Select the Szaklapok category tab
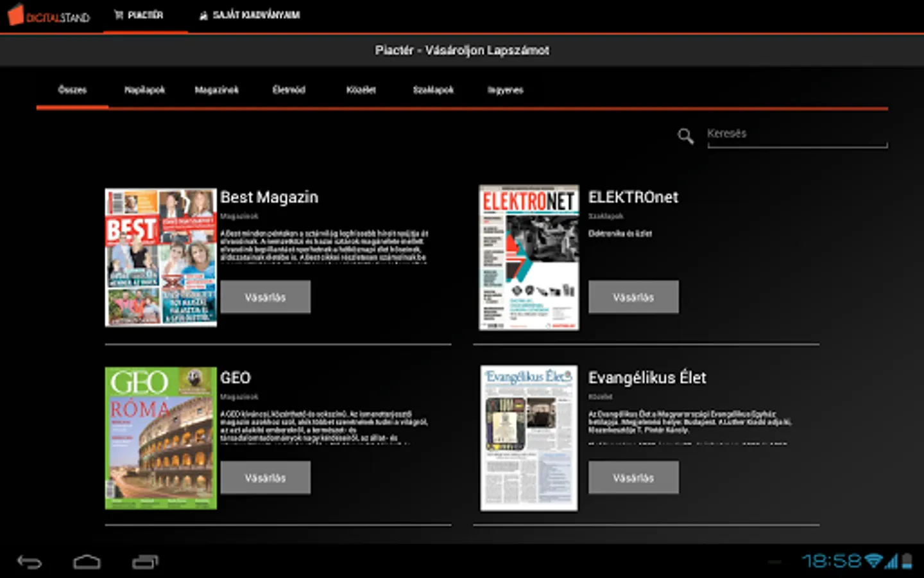The height and width of the screenshot is (578, 924). click(x=433, y=90)
